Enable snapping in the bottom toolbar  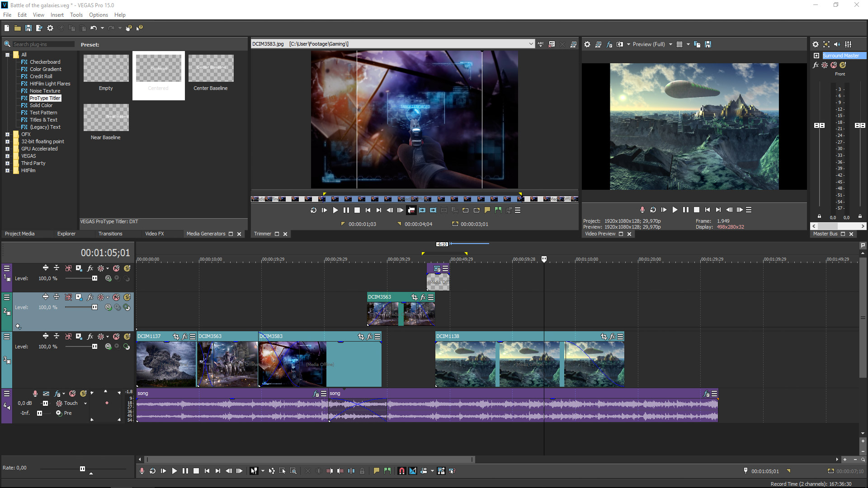[402, 470]
